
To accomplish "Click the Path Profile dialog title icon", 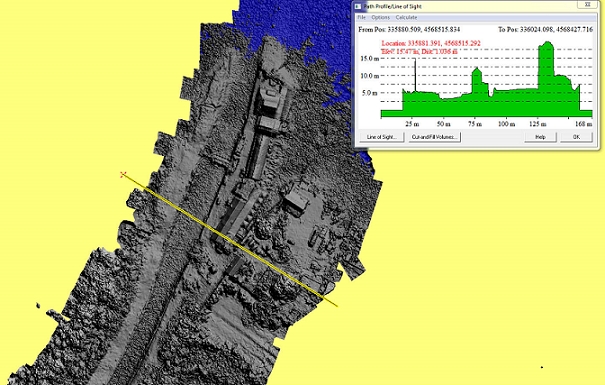I will (358, 7).
